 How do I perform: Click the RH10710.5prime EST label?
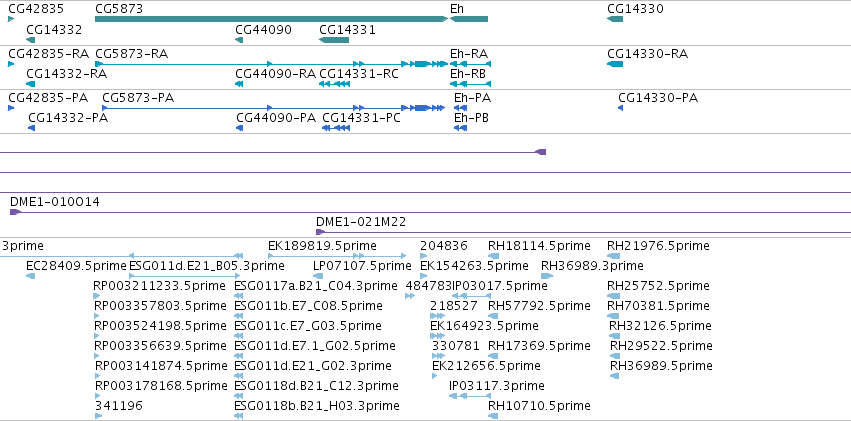coord(539,406)
